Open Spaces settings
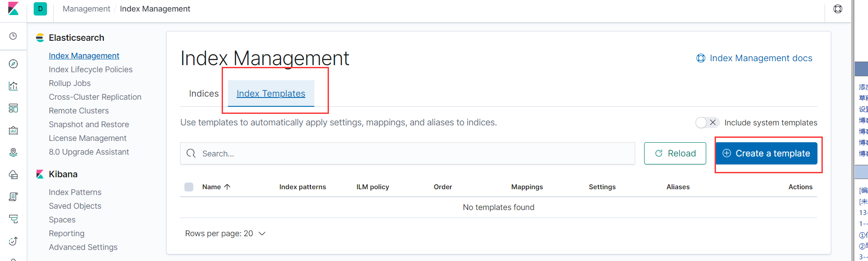 click(x=62, y=220)
